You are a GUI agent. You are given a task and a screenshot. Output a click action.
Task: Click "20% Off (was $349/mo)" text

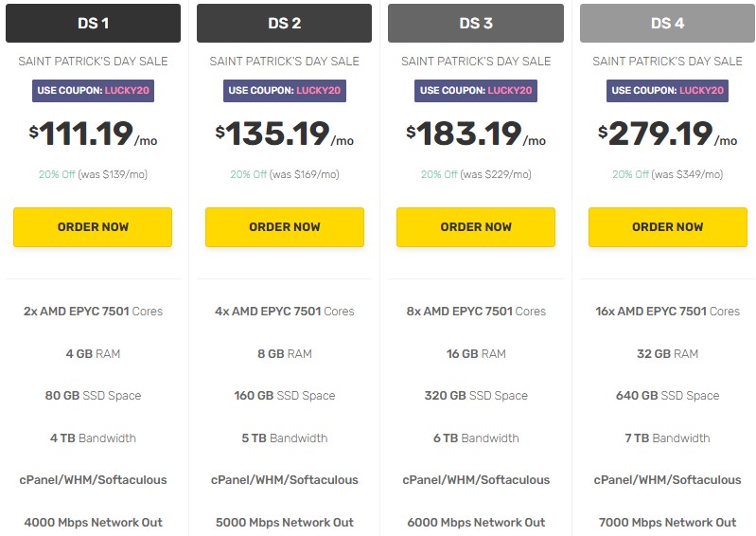pyautogui.click(x=667, y=174)
